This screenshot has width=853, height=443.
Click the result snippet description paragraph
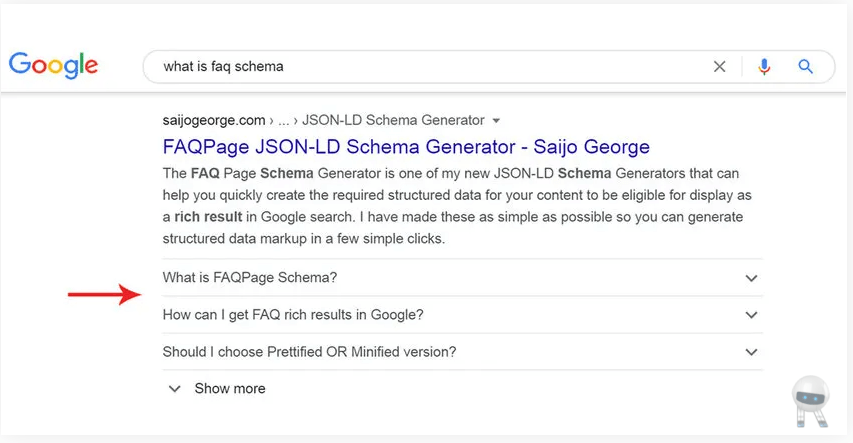[x=457, y=206]
